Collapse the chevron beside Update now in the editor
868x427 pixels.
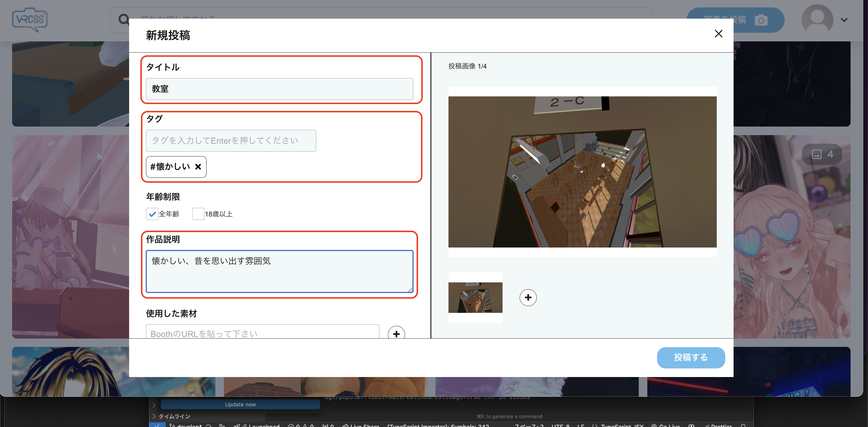click(154, 405)
